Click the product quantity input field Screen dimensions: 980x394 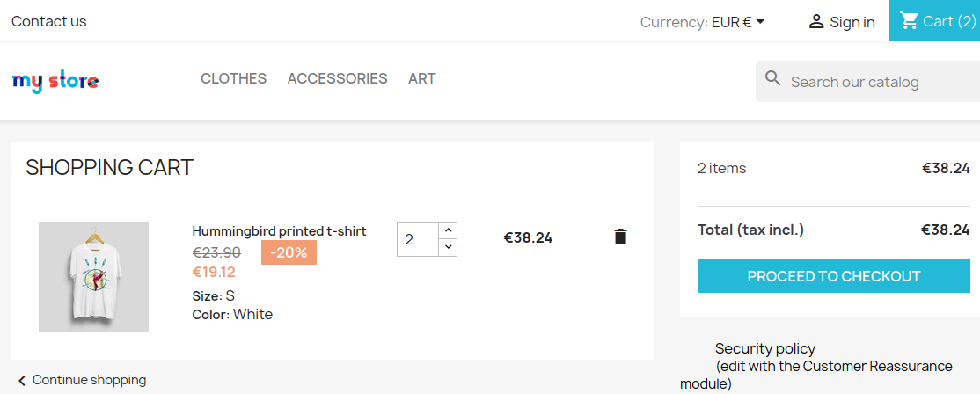pyautogui.click(x=417, y=238)
